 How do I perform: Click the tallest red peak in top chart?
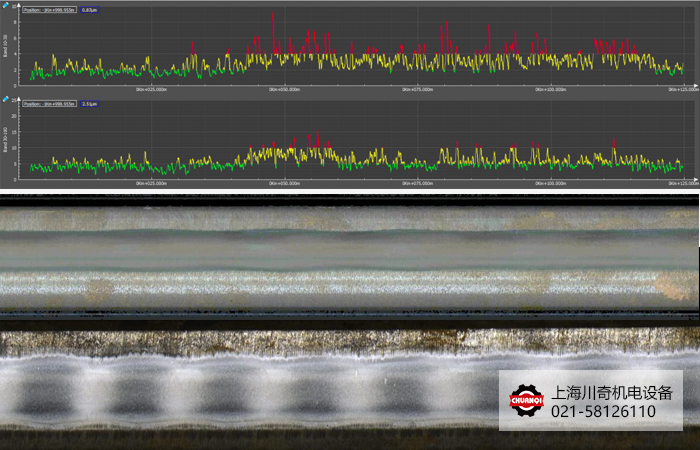pyautogui.click(x=272, y=14)
